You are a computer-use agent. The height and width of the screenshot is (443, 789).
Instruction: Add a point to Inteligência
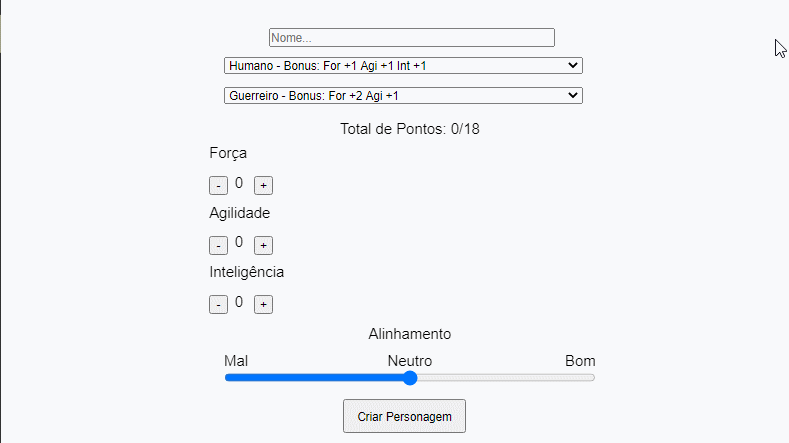(263, 305)
